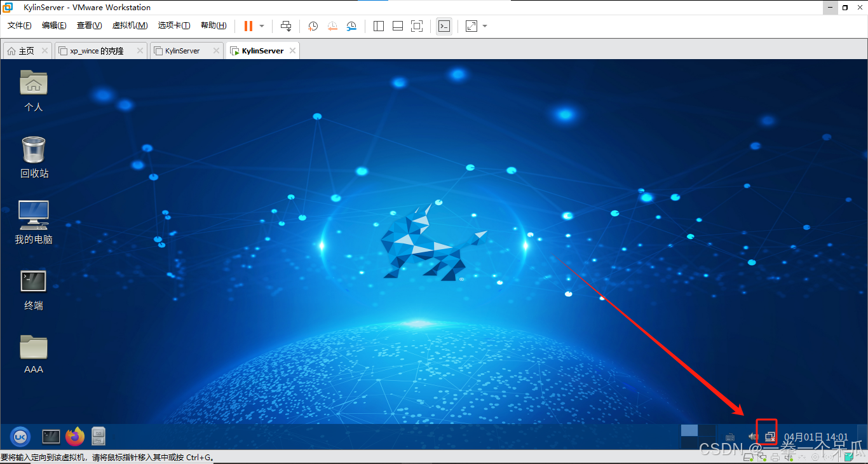
Task: Click the network adapter device status icon
Action: 762,457
